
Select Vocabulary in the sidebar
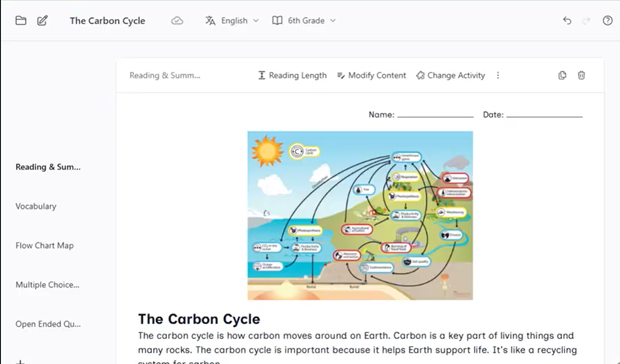[36, 206]
